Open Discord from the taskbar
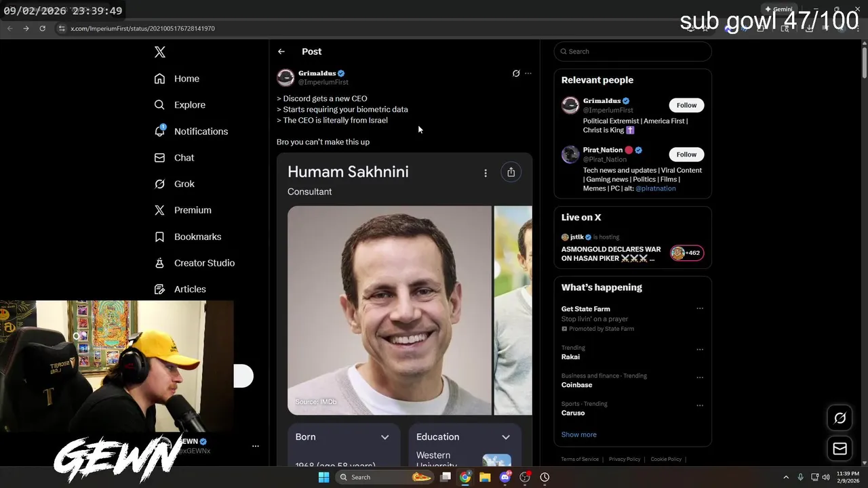 coord(505,477)
